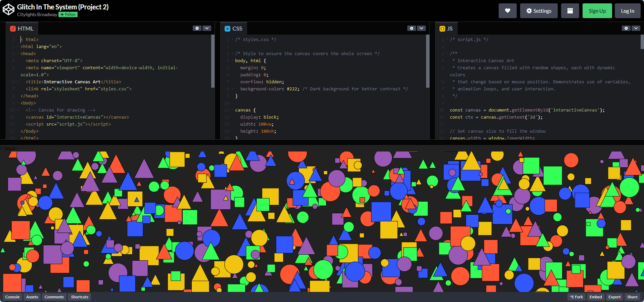The height and width of the screenshot is (302, 644).
Task: Click the Log In button
Action: [627, 11]
